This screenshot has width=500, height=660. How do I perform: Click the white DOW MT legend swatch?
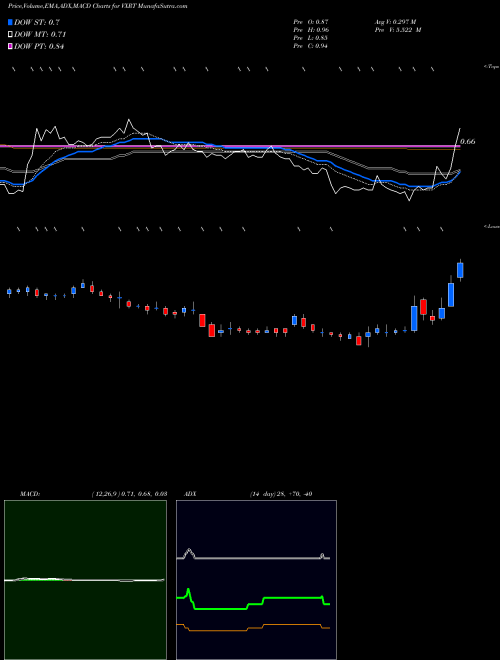click(11, 34)
